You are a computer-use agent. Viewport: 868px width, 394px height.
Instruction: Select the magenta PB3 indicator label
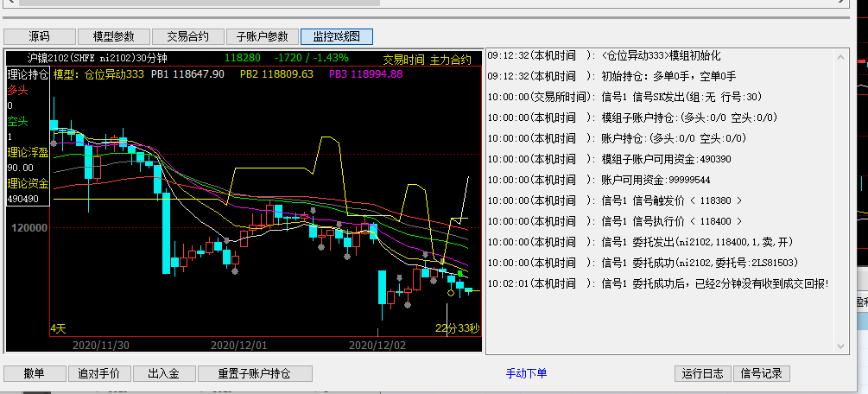tap(365, 74)
